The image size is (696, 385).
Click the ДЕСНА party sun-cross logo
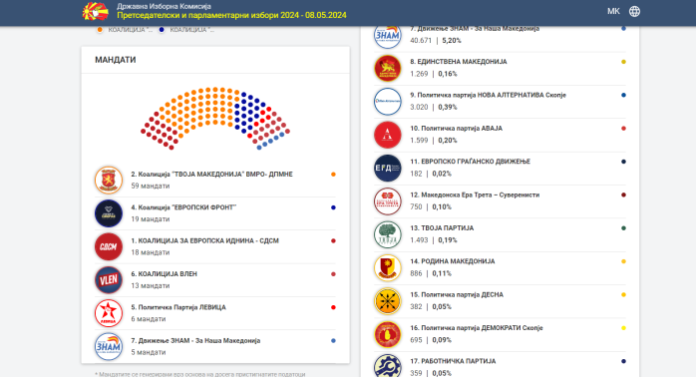pos(388,301)
